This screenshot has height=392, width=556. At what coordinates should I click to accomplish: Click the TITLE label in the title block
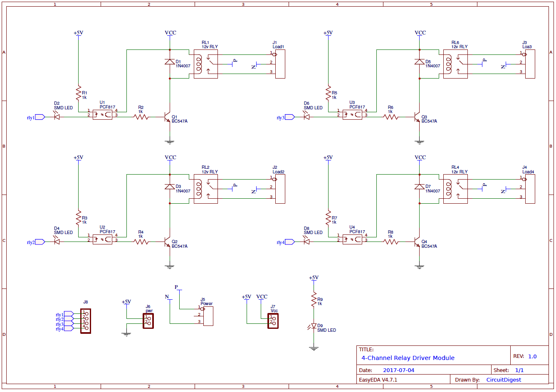(x=366, y=349)
